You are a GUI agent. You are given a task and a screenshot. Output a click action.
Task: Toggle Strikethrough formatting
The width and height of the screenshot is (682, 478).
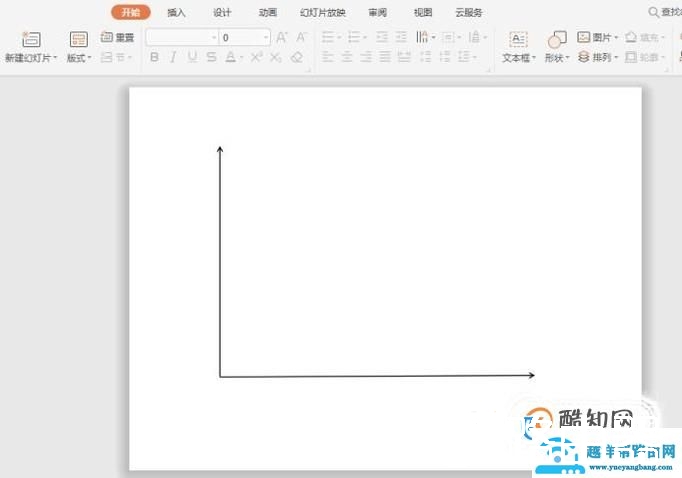(x=211, y=57)
